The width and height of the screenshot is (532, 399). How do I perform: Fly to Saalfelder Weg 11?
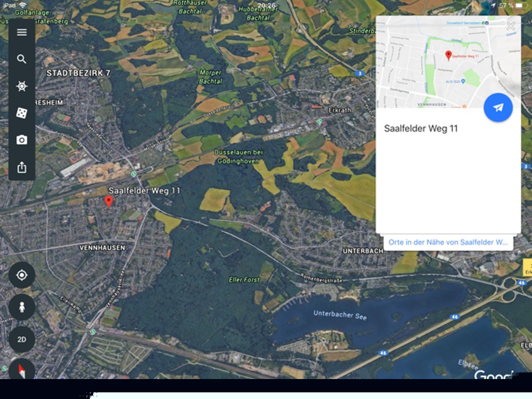pos(498,108)
